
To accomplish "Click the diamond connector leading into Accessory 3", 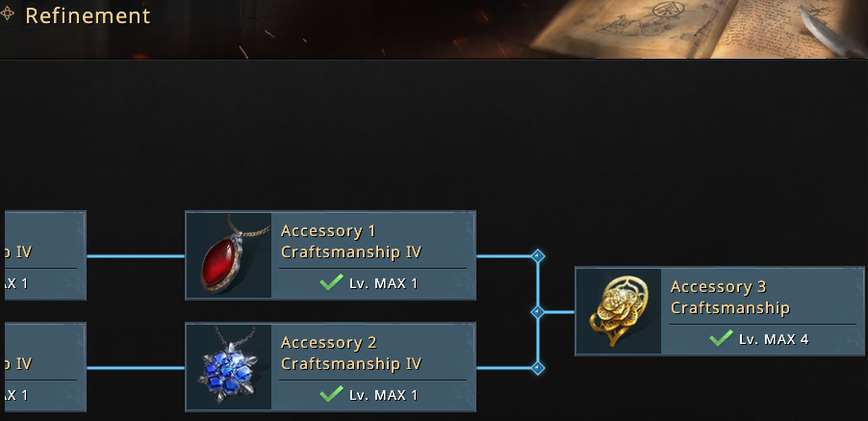I will coord(538,312).
